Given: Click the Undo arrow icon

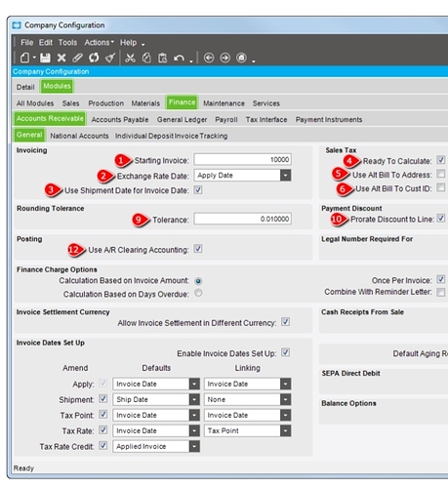Looking at the screenshot, I should point(179,58).
